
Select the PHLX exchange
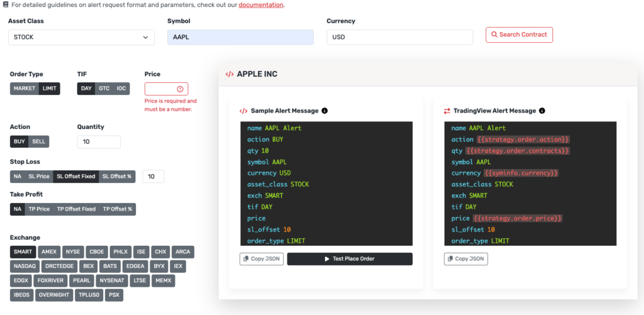[121, 251]
